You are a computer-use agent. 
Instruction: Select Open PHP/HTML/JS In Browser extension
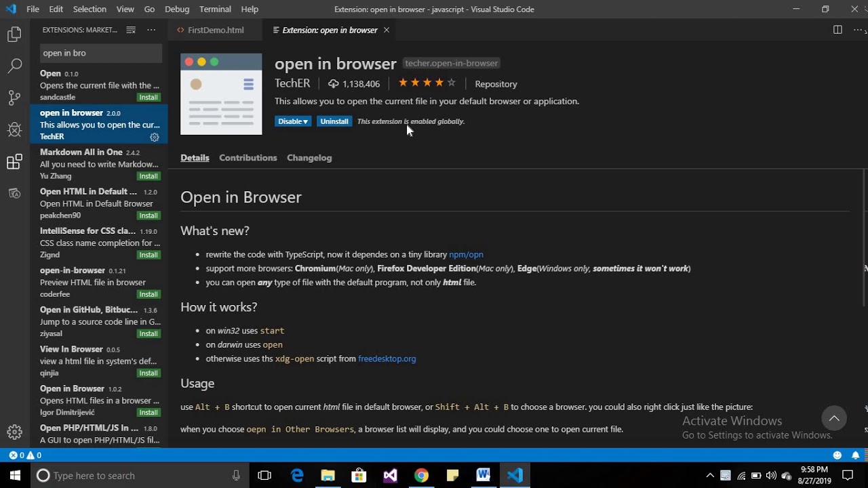pyautogui.click(x=100, y=434)
